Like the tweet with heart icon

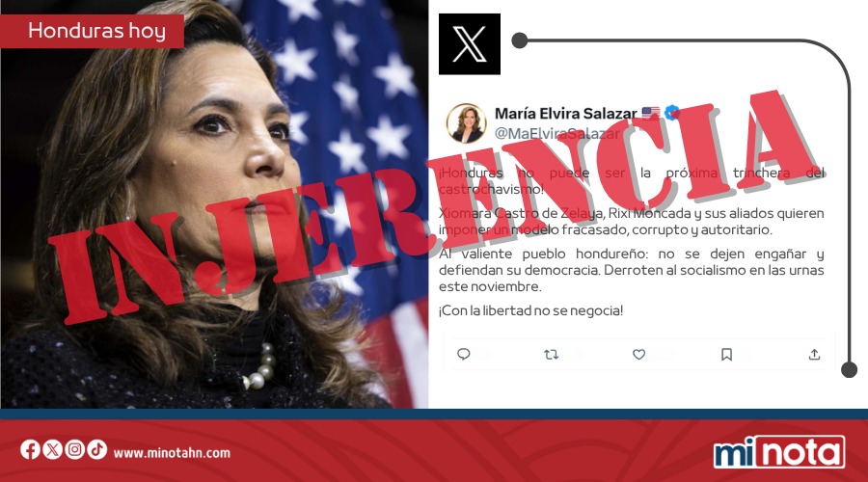pos(638,354)
